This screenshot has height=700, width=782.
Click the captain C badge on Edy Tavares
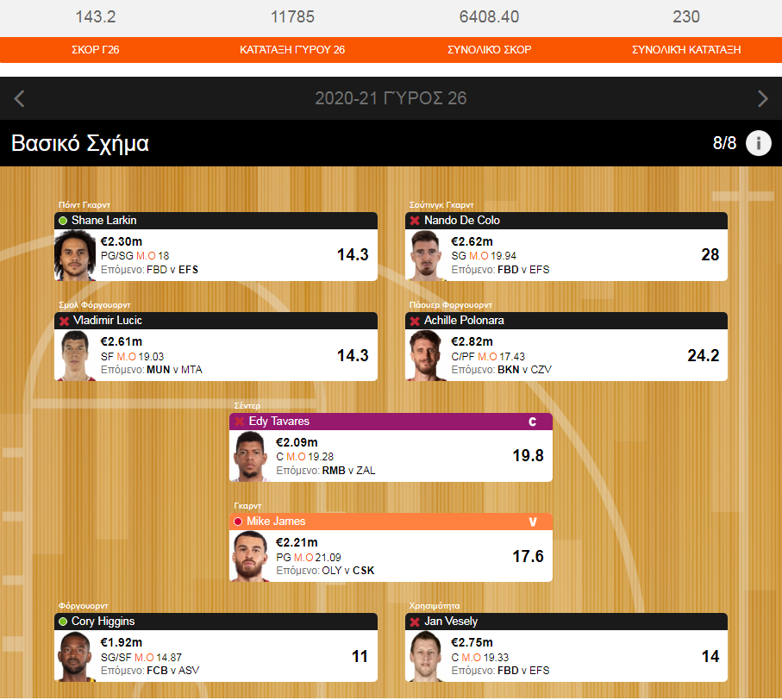532,422
